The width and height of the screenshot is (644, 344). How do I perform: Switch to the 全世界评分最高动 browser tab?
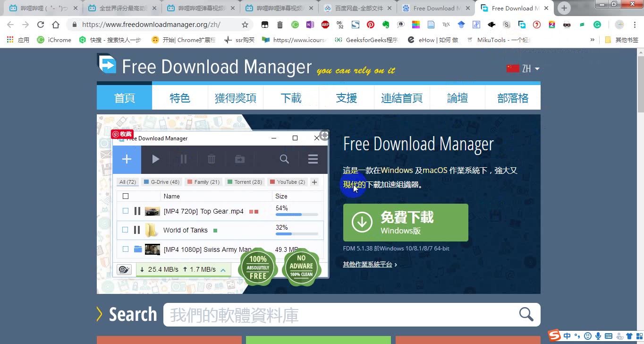tap(121, 8)
